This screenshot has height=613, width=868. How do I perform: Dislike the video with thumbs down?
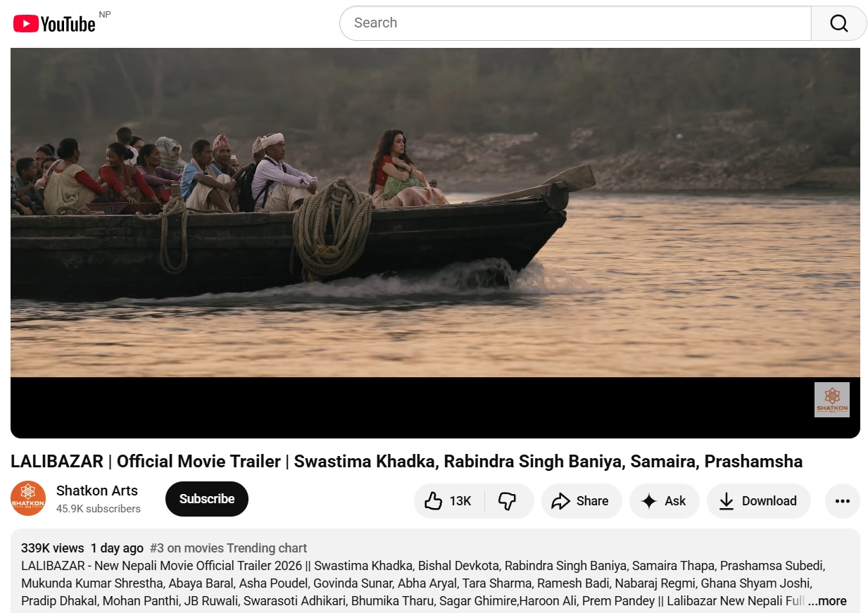tap(508, 501)
